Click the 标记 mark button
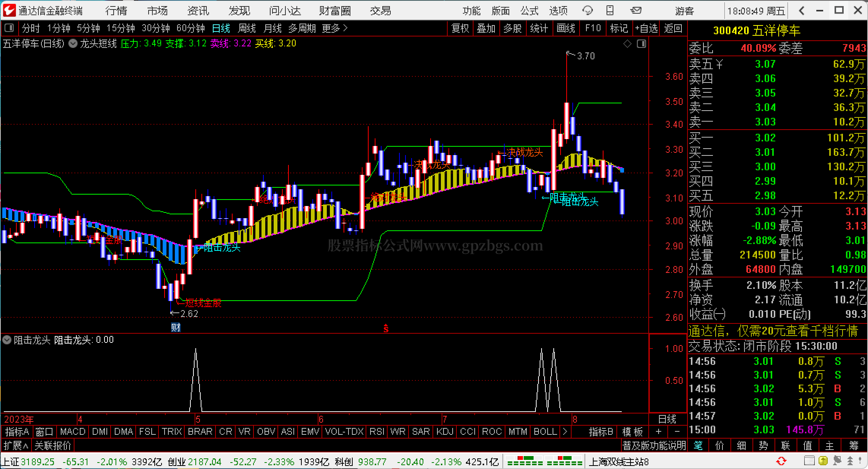 (619, 29)
